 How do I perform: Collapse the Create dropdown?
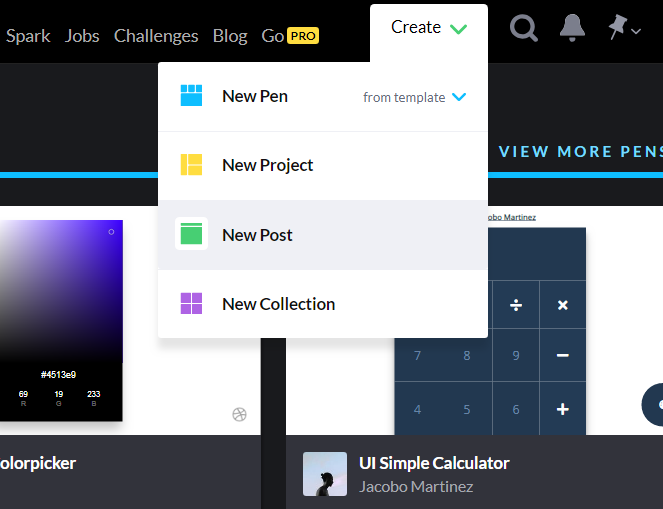pyautogui.click(x=429, y=28)
